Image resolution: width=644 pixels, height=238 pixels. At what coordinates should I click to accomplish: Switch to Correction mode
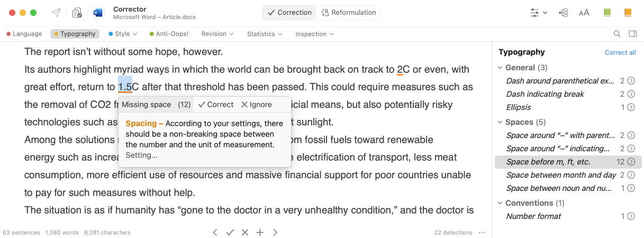pos(289,13)
